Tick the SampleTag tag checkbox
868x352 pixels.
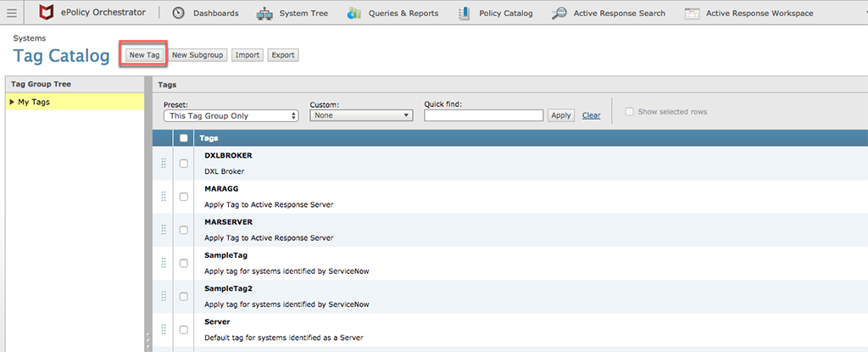pyautogui.click(x=184, y=263)
